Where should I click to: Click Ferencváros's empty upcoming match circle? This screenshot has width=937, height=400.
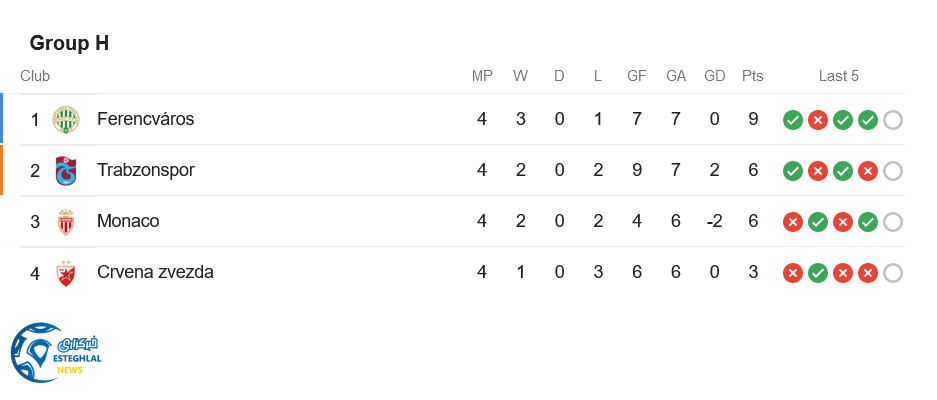(893, 120)
